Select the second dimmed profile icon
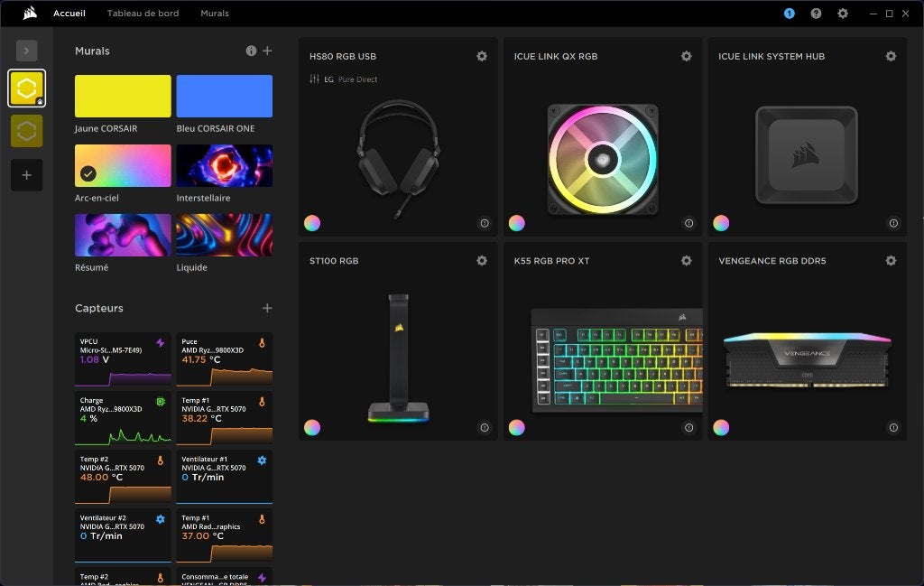Image resolution: width=924 pixels, height=586 pixels. (x=26, y=131)
